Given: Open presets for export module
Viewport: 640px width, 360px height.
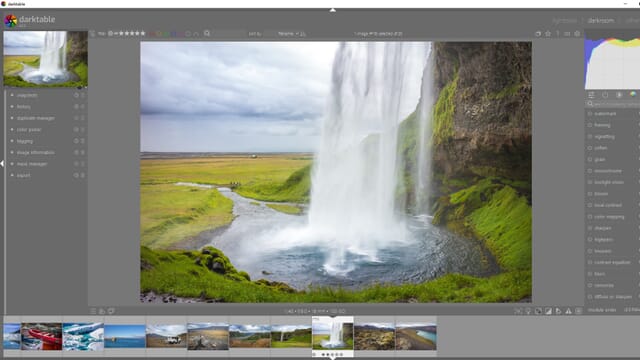Looking at the screenshot, I should click(x=82, y=175).
